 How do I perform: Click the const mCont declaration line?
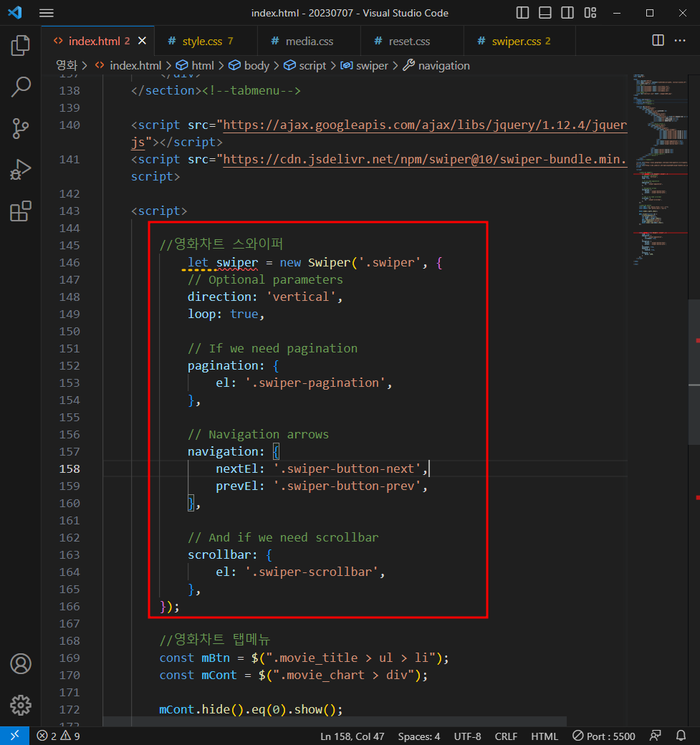pos(293,675)
